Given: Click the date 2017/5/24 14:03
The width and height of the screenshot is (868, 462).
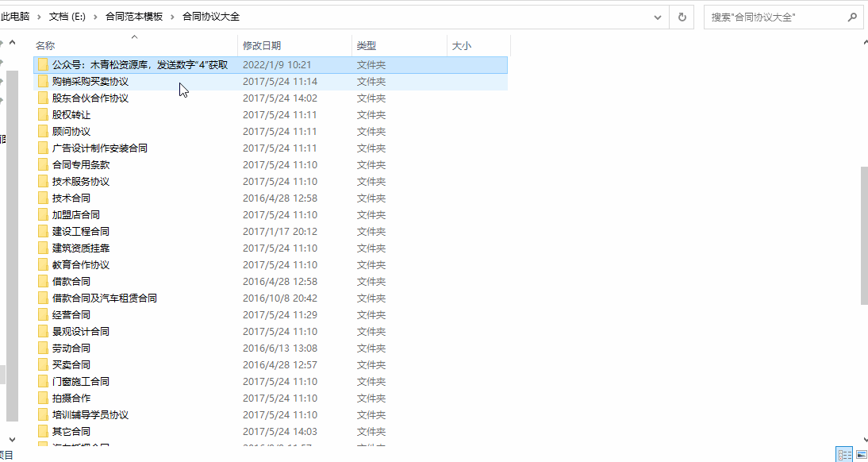Looking at the screenshot, I should pyautogui.click(x=280, y=431).
